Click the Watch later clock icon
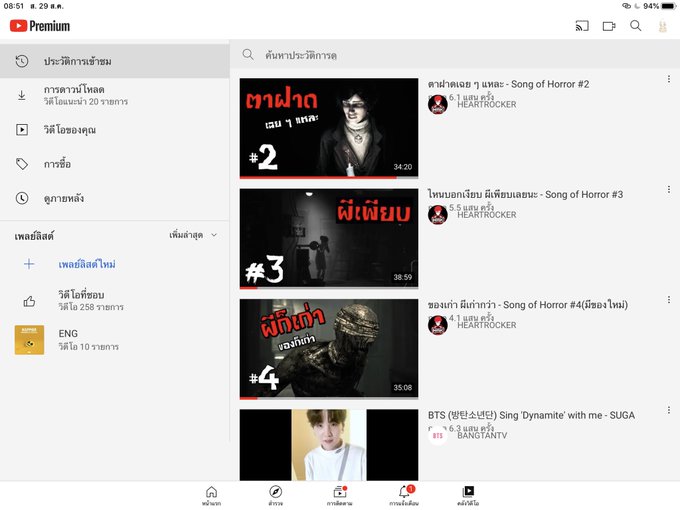The image size is (680, 510). point(22,198)
